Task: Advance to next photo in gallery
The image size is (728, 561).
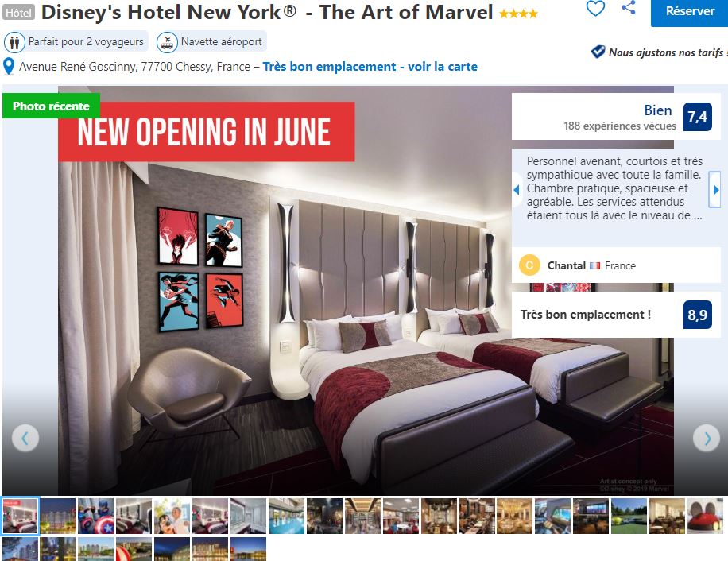Action: (707, 438)
